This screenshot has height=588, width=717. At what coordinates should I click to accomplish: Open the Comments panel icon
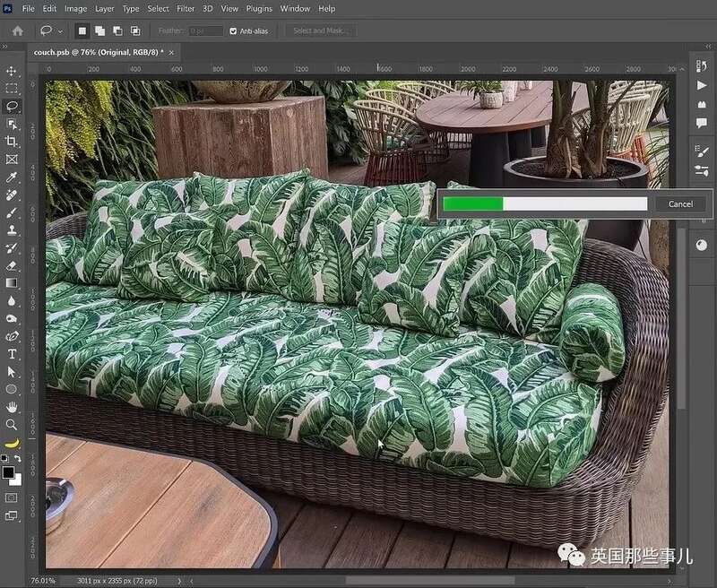(702, 123)
